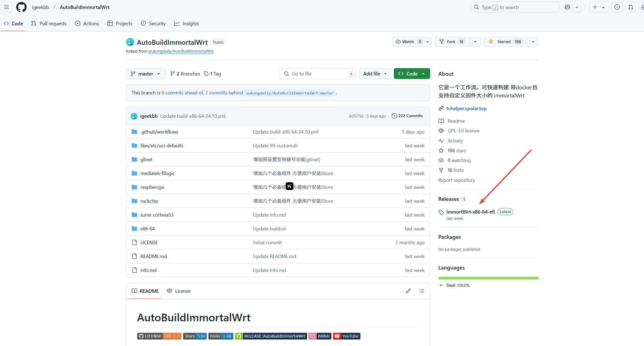Click the green Shell language bar

tap(488, 278)
